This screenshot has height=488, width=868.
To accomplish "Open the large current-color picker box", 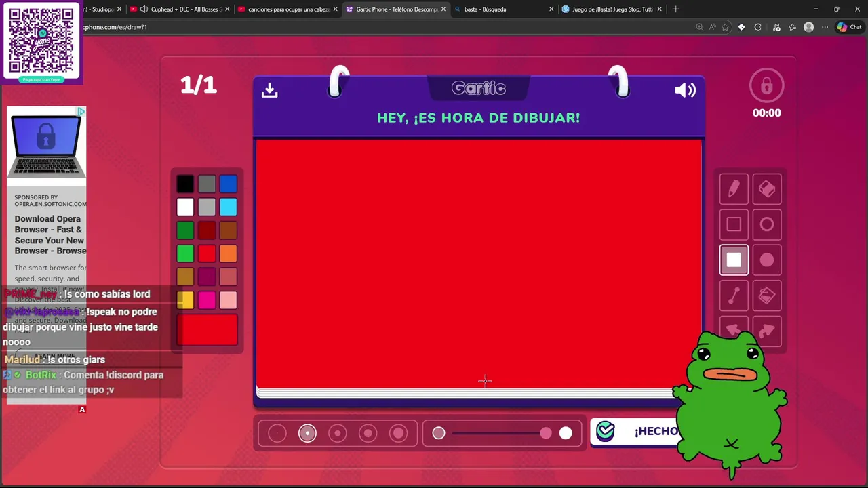I will 207,330.
